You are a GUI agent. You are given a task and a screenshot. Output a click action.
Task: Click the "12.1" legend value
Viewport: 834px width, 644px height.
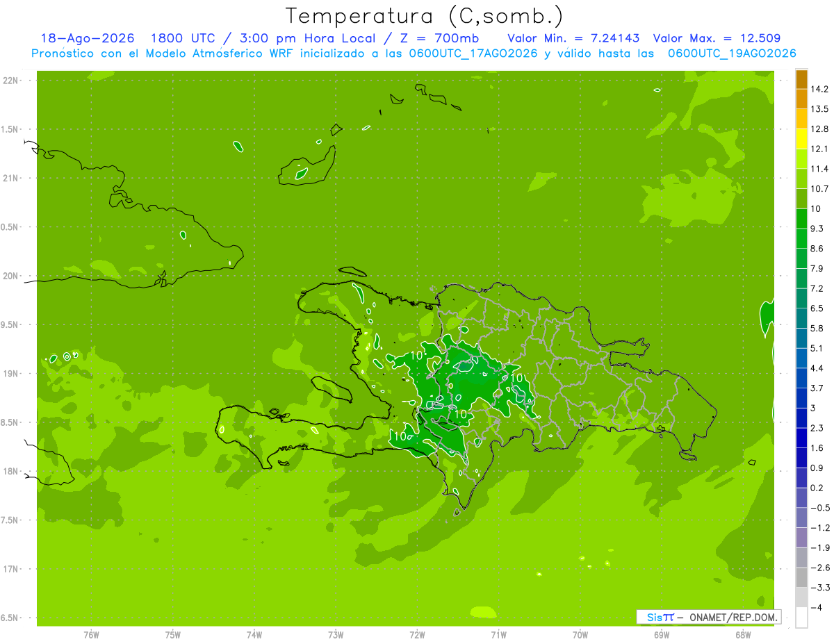point(820,149)
